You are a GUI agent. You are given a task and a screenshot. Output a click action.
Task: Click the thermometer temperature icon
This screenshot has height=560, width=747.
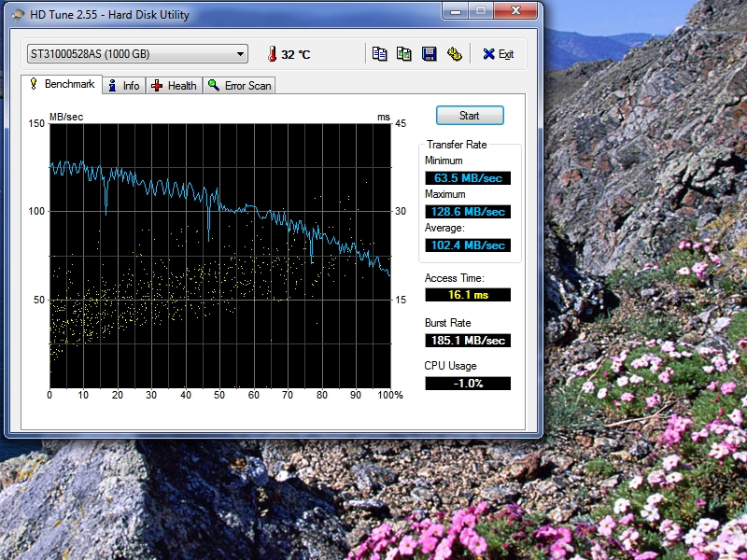pyautogui.click(x=272, y=54)
